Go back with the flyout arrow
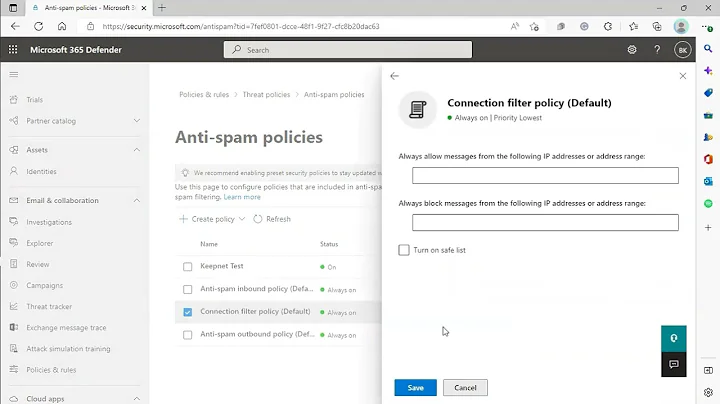Image resolution: width=720 pixels, height=404 pixels. coord(394,76)
